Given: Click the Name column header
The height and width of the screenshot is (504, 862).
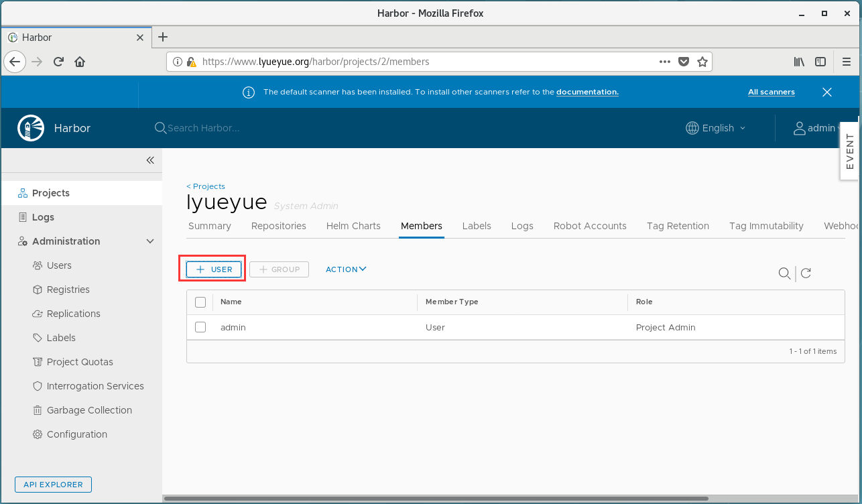Looking at the screenshot, I should tap(231, 302).
